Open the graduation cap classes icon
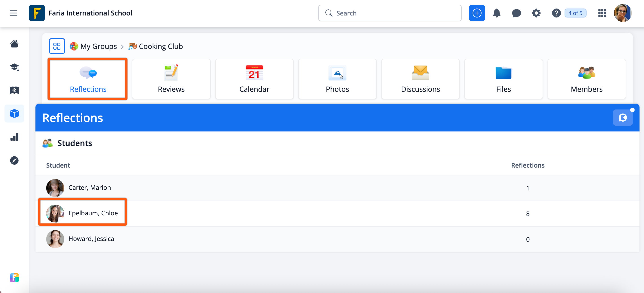644x293 pixels. click(x=14, y=67)
